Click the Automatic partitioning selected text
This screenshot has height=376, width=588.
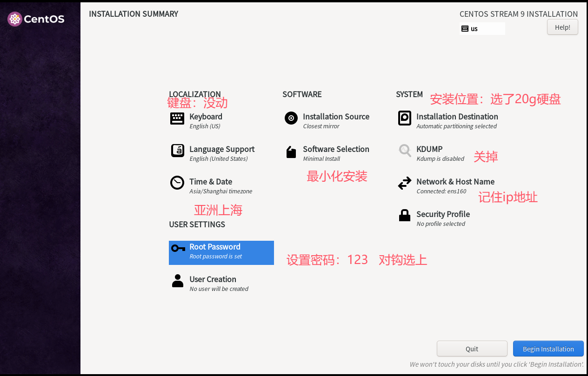click(456, 126)
